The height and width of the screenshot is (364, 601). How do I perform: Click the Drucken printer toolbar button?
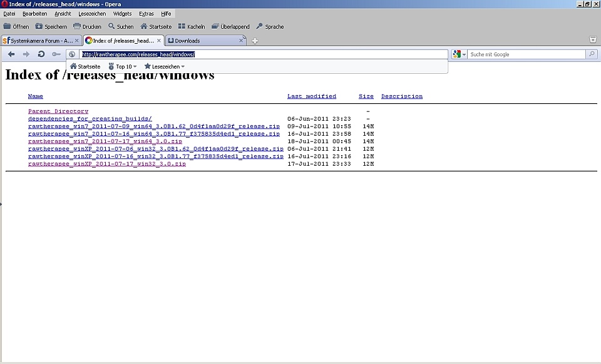[87, 27]
